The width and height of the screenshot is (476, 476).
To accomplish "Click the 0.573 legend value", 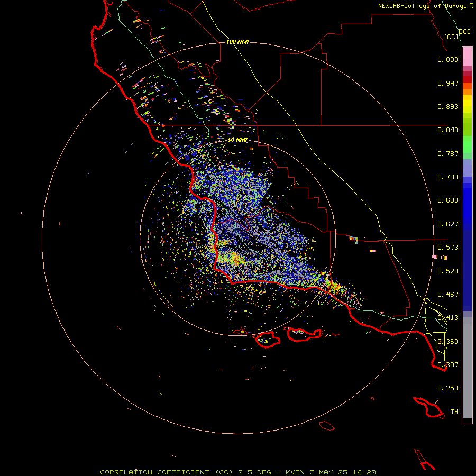I will click(x=448, y=248).
